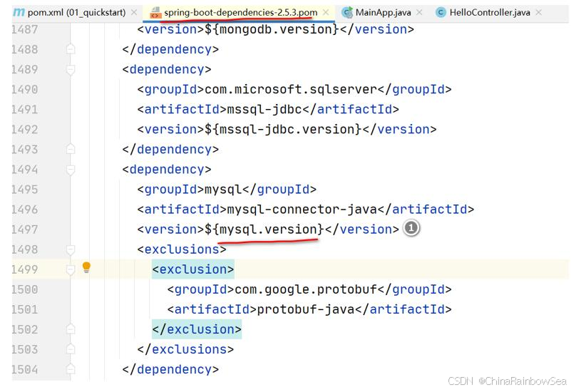Click ${mongodb.version} text
This screenshot has height=392, width=586.
point(272,29)
